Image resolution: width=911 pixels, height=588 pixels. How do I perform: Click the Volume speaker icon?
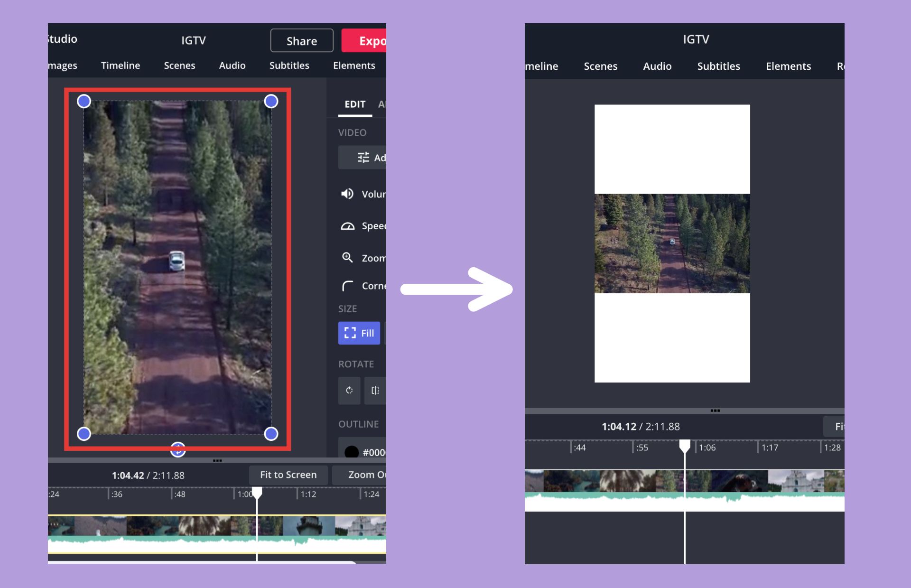point(347,194)
